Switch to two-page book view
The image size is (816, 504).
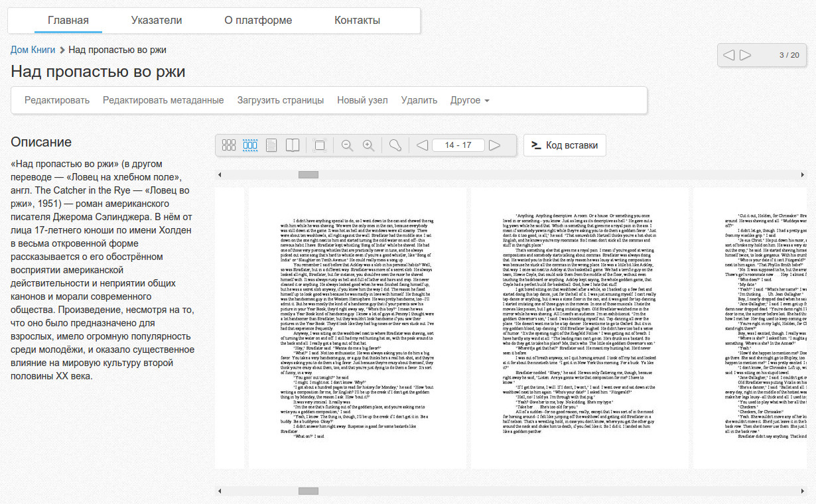(293, 145)
